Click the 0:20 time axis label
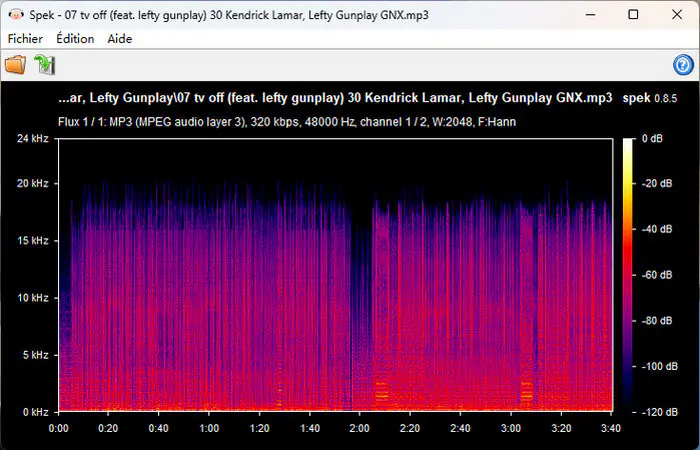The image size is (700, 450). [x=108, y=428]
